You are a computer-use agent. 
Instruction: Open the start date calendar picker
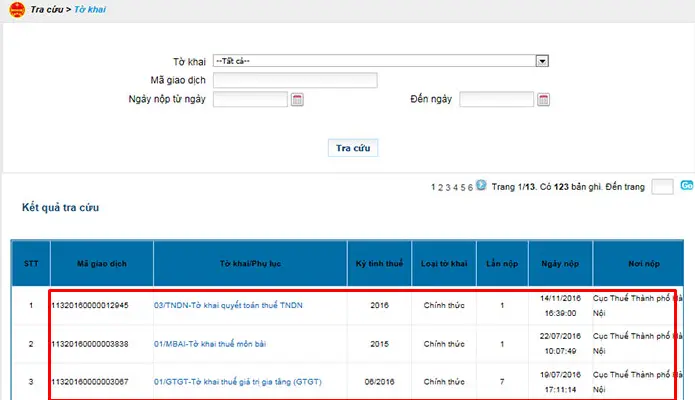[297, 100]
